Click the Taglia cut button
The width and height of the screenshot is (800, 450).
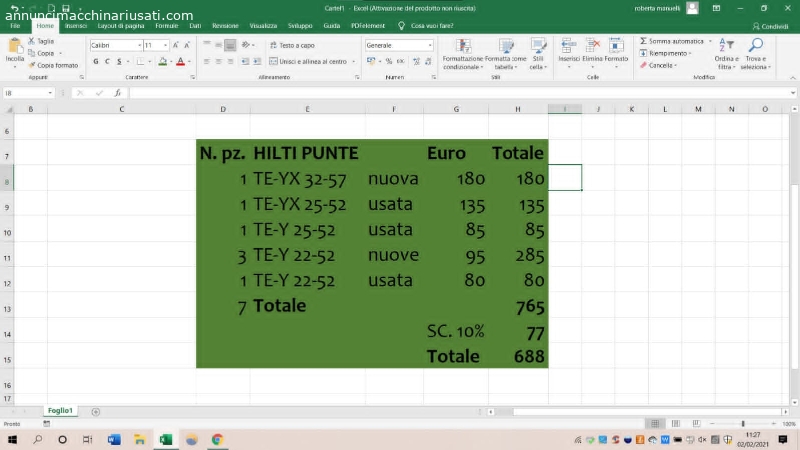pos(41,41)
